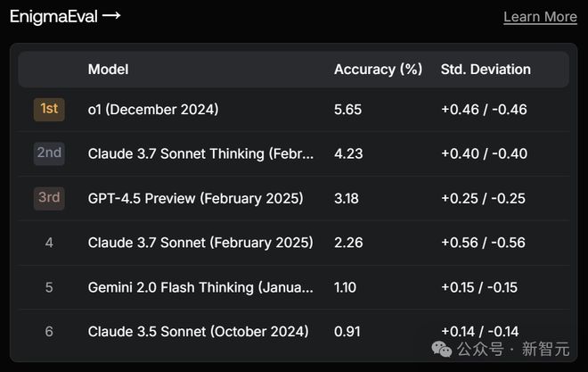Select Gemini 2.0 Flash Thinking entry
Screen dimensions: 588x372
(x=200, y=287)
